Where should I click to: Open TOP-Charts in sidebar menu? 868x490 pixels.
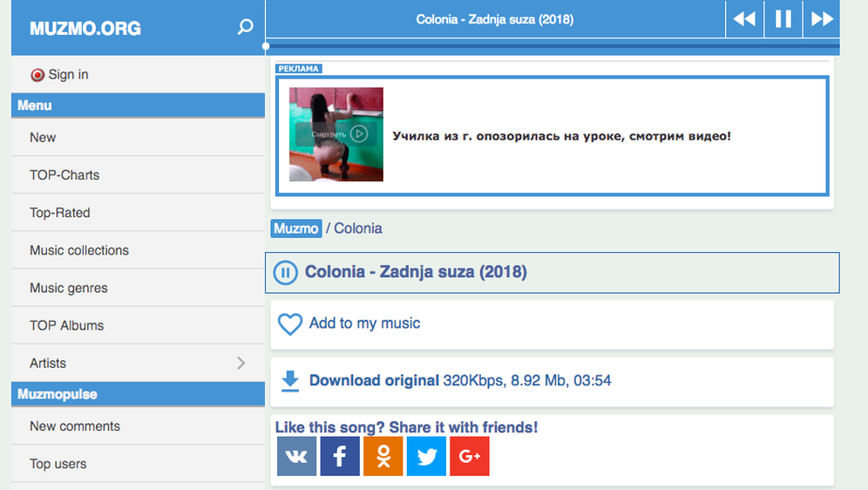click(138, 175)
